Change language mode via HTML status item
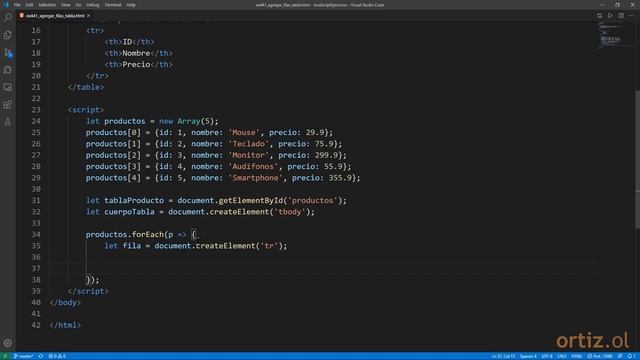This screenshot has width=640, height=360. pos(577,356)
